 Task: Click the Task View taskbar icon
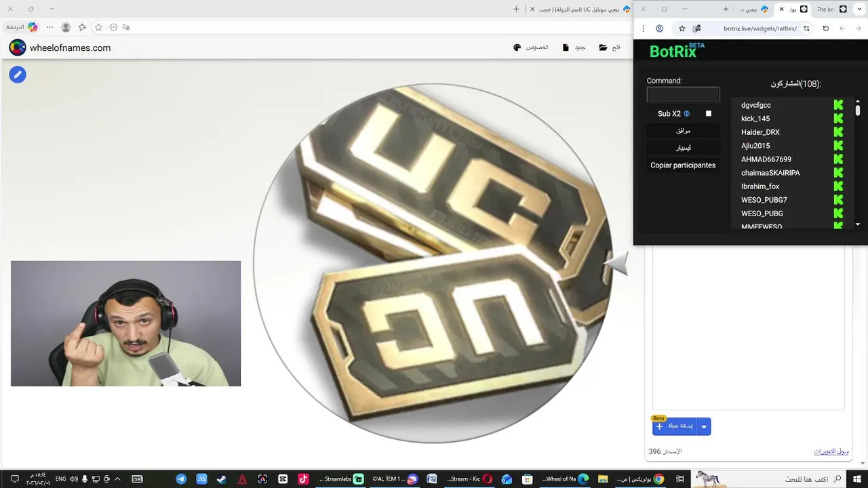(x=679, y=479)
